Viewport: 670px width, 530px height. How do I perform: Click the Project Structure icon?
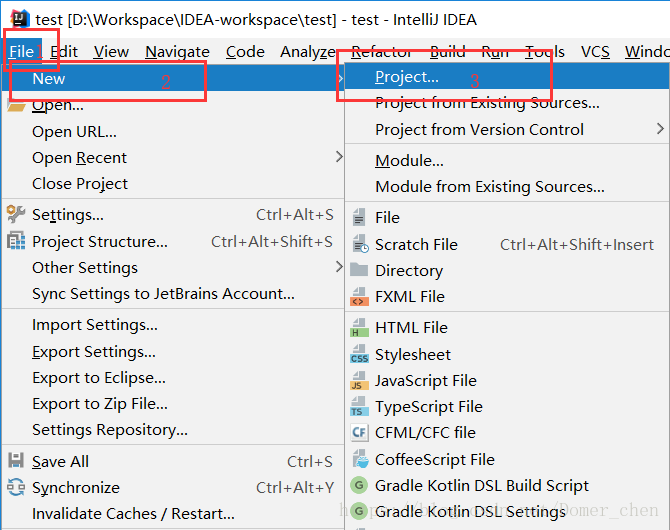16,241
